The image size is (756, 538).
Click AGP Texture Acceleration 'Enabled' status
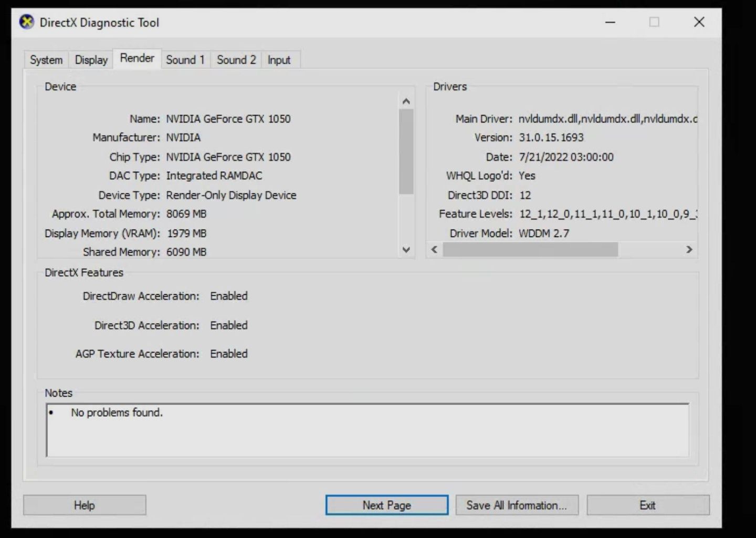tap(229, 354)
